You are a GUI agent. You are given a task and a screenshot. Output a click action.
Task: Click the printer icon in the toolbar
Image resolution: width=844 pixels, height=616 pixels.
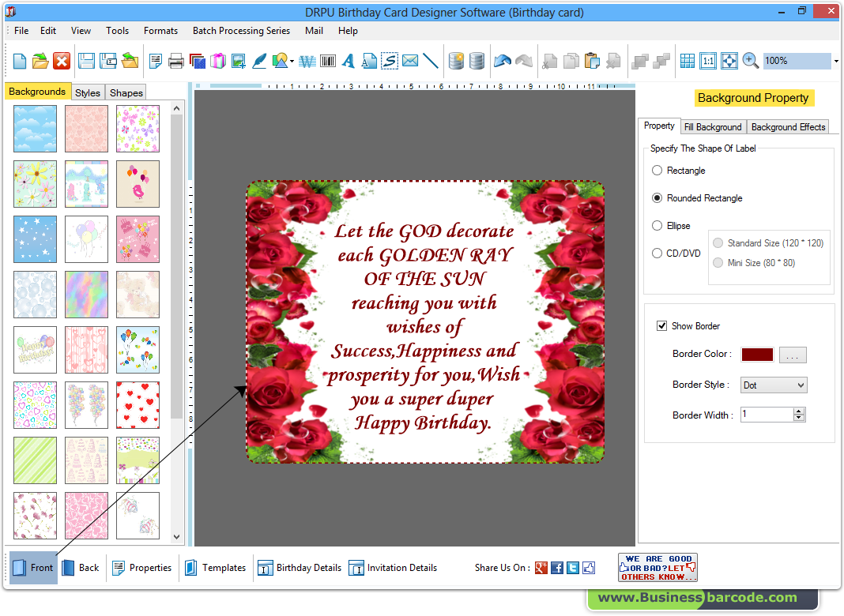[x=176, y=62]
